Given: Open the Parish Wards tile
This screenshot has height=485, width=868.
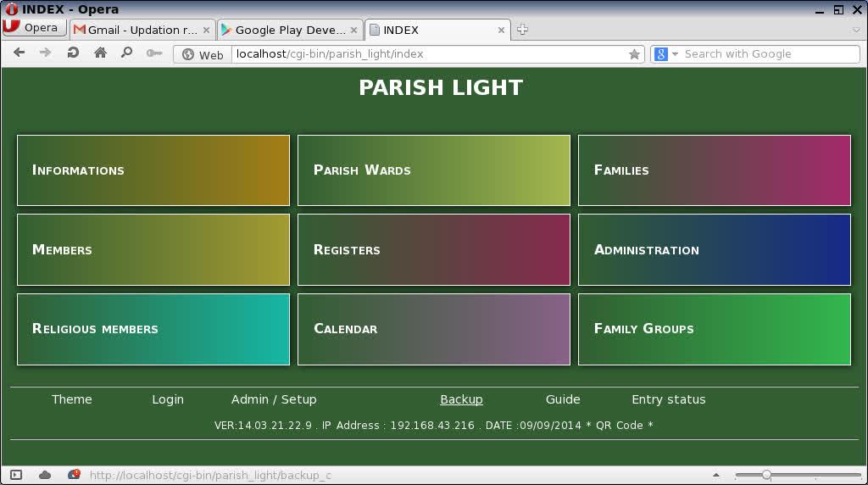Looking at the screenshot, I should point(434,170).
